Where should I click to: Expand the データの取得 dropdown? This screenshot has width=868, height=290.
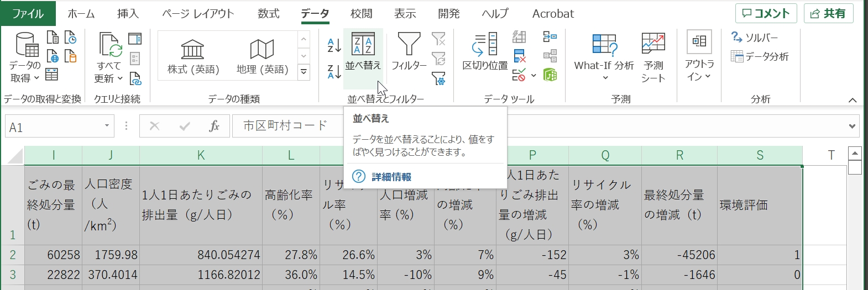point(25,71)
